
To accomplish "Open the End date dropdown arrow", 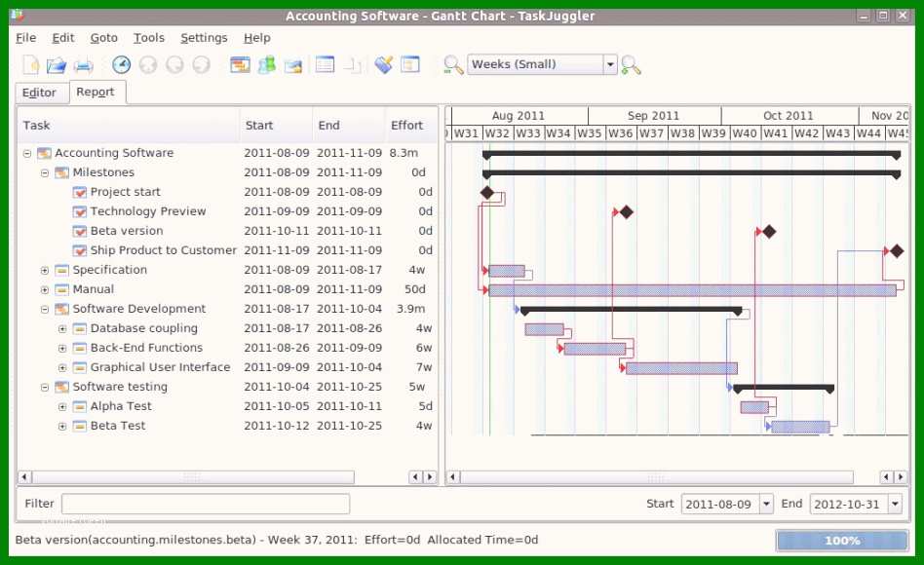I will (x=895, y=504).
